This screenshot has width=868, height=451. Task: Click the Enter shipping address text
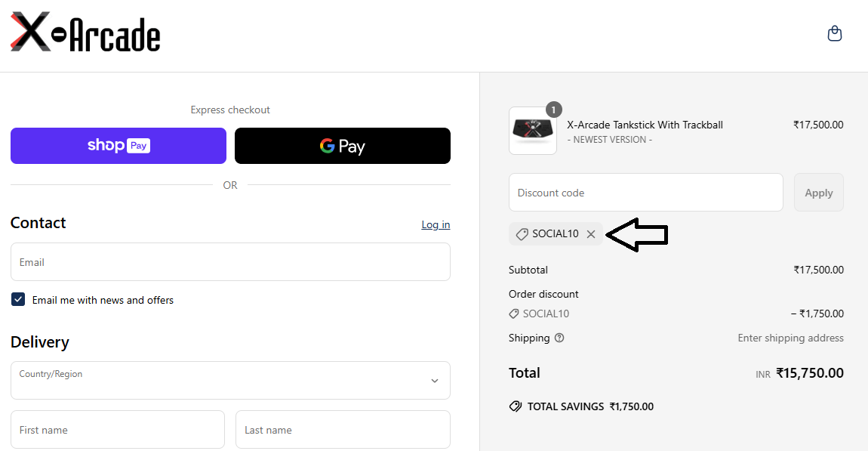pos(790,338)
